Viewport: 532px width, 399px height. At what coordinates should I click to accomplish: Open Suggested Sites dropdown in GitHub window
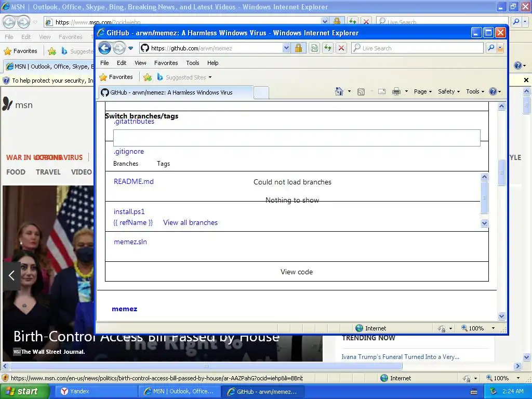point(184,77)
